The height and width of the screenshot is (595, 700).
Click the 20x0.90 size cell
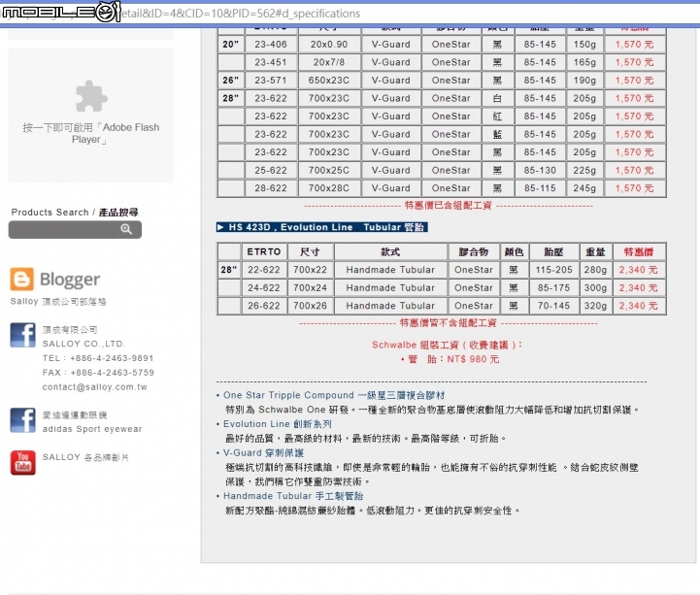tap(329, 45)
